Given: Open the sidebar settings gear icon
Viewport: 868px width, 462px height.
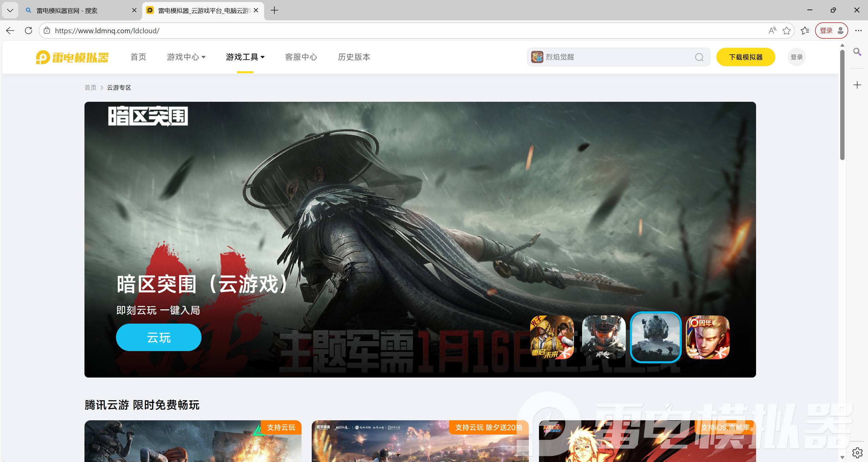Looking at the screenshot, I should click(857, 453).
